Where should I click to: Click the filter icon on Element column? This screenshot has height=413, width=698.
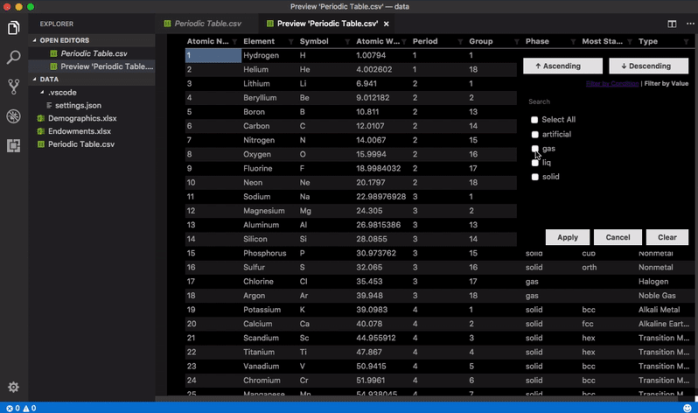290,42
